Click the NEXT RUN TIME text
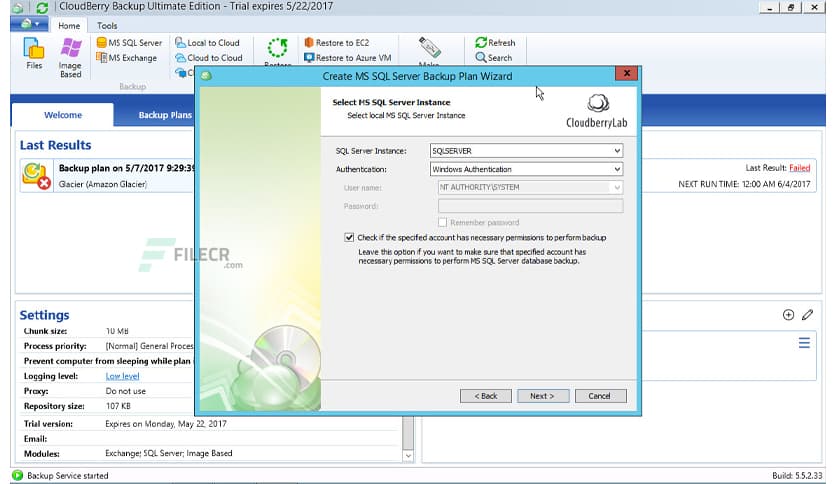836x484 pixels. [744, 184]
